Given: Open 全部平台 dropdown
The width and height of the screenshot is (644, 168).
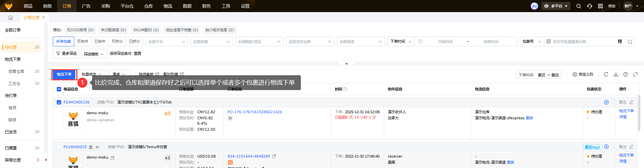Looking at the screenshot, I should point(167,42).
